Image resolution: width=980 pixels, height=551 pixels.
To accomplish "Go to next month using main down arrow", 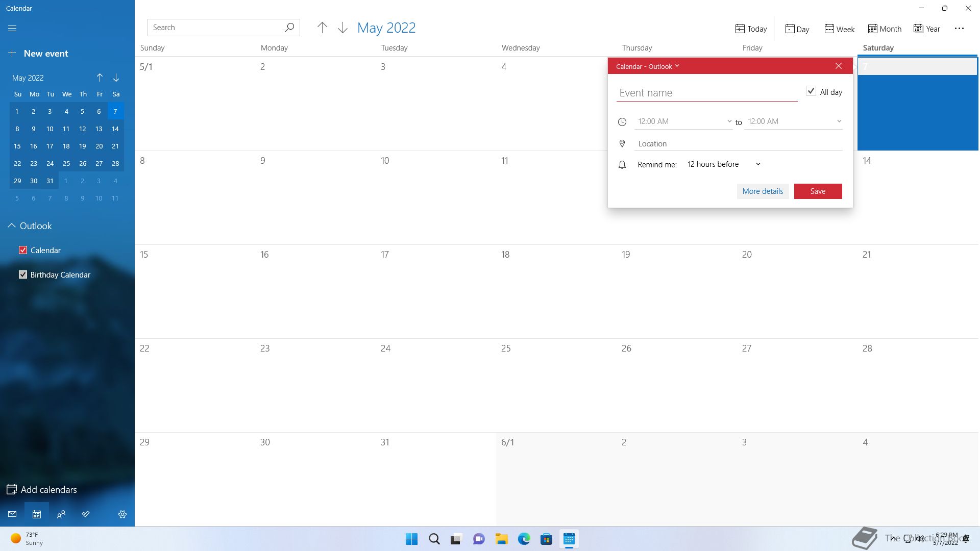I will click(342, 28).
